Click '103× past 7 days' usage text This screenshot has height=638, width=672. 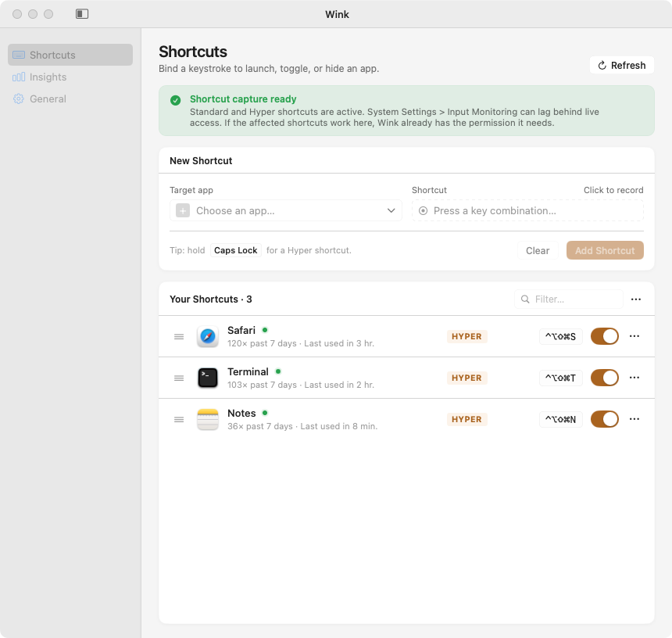click(x=262, y=385)
